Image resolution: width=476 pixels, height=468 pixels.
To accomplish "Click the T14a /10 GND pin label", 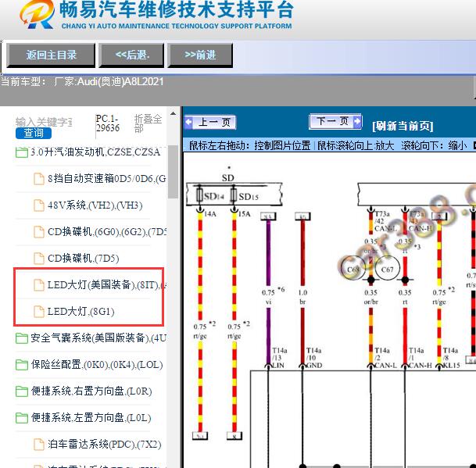I will [314, 358].
